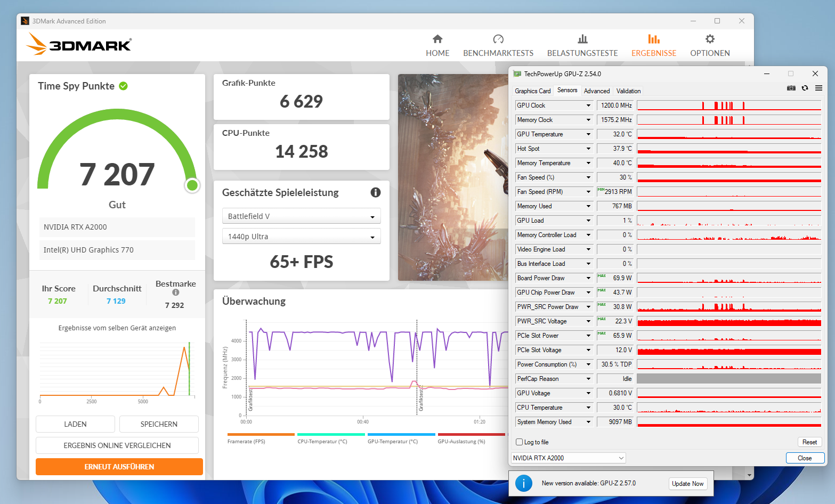835x504 pixels.
Task: Click ERGEBNIS ONLINE VERGLEICHEN button
Action: tap(117, 445)
